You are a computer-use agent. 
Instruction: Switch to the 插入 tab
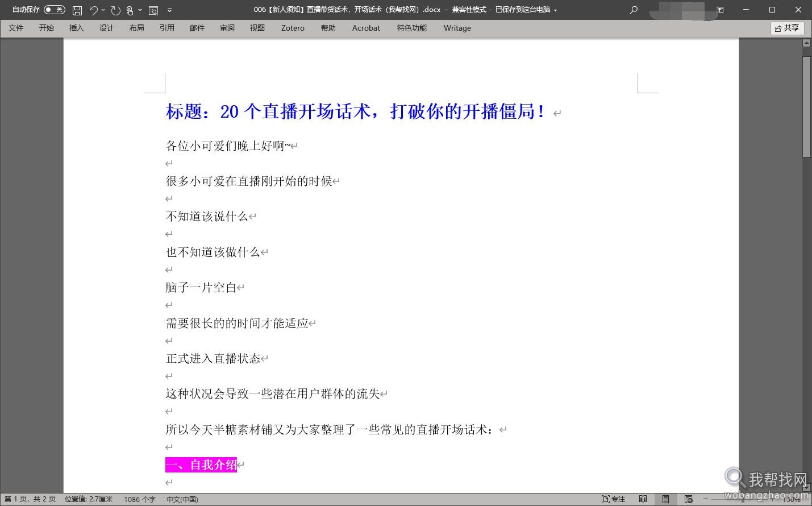pyautogui.click(x=76, y=28)
